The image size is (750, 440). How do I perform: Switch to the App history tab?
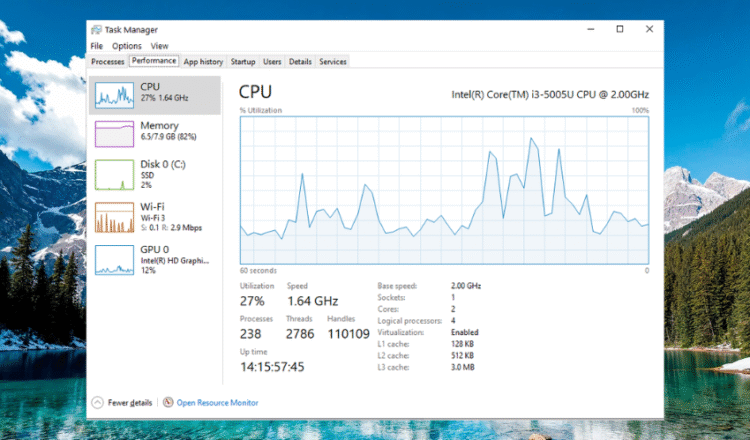pos(203,62)
